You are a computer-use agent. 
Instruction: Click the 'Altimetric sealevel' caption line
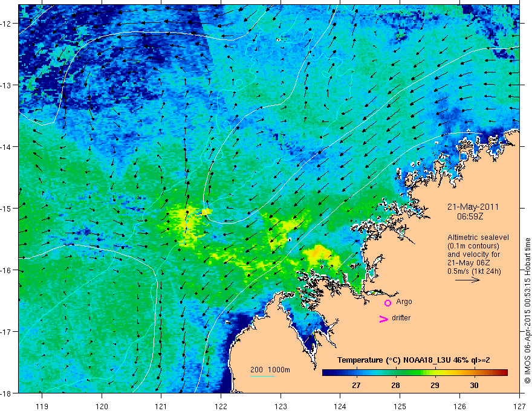tap(478, 238)
